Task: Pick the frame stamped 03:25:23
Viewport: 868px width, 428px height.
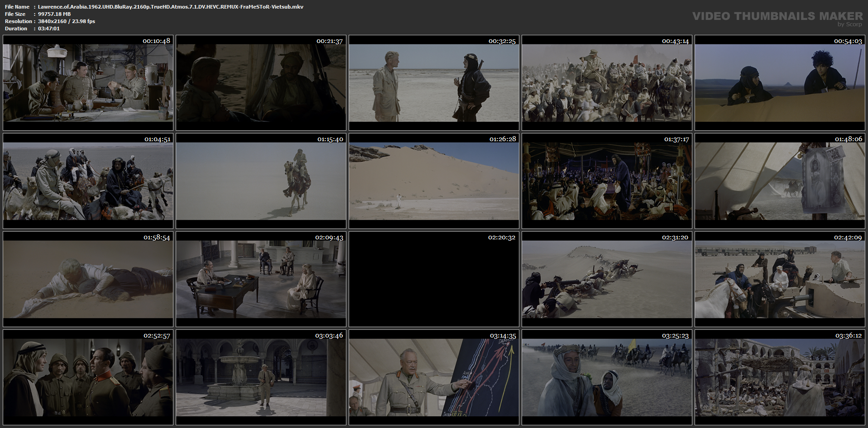Action: [x=607, y=377]
